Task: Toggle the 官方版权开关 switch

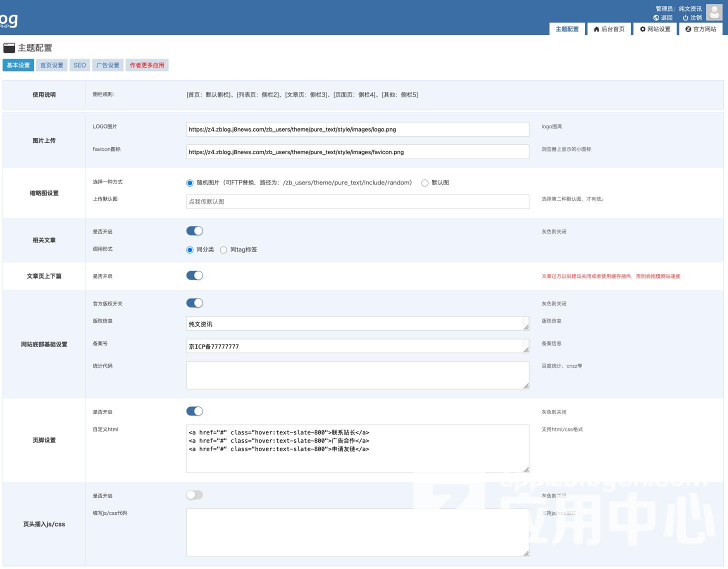Action: point(194,303)
